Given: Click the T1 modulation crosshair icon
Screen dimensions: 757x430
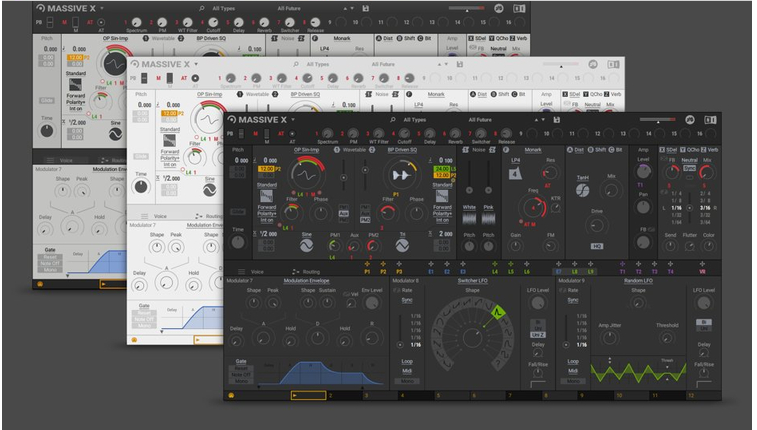Looking at the screenshot, I should click(622, 264).
